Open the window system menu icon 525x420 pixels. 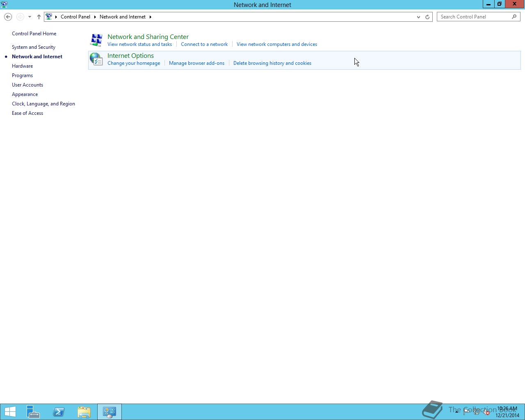point(4,5)
